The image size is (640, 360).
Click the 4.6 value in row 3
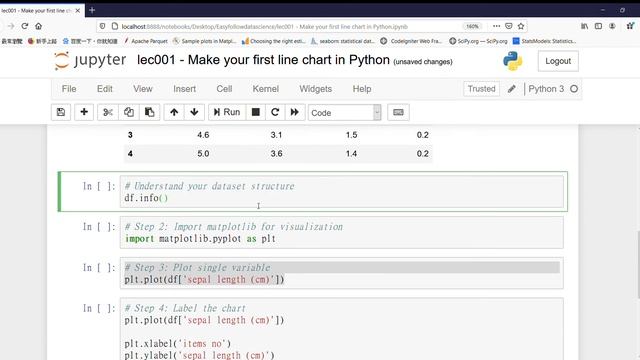203,135
